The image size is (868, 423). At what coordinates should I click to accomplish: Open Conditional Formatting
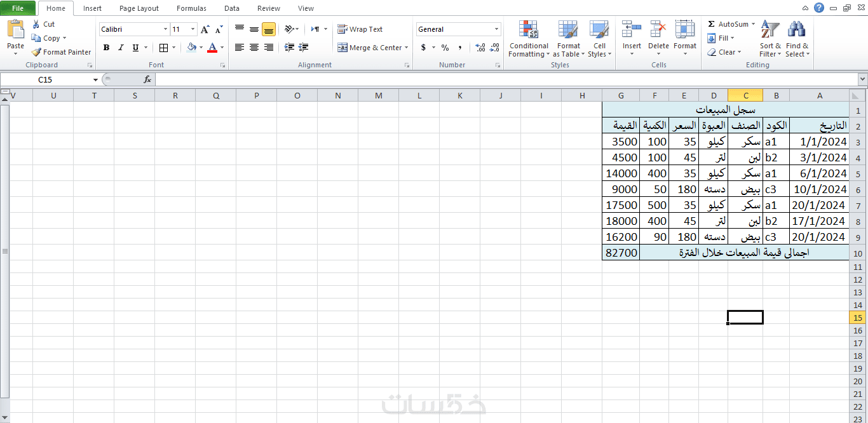[x=529, y=39]
